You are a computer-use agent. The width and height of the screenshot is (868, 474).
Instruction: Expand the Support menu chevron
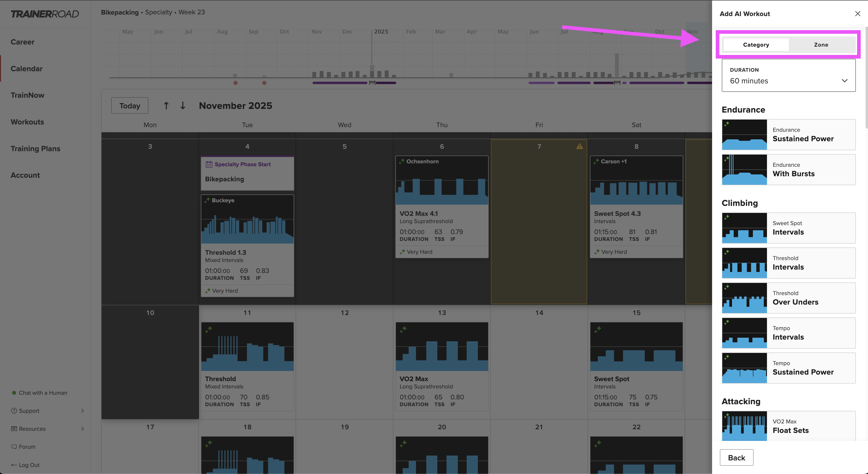pos(83,411)
